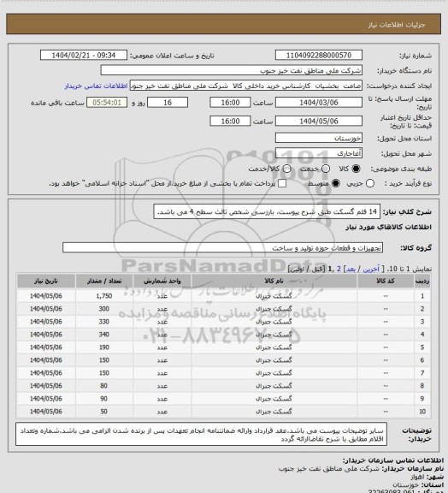Click the goods group field تجهیزات و قطعات
The image size is (448, 493).
point(222,247)
